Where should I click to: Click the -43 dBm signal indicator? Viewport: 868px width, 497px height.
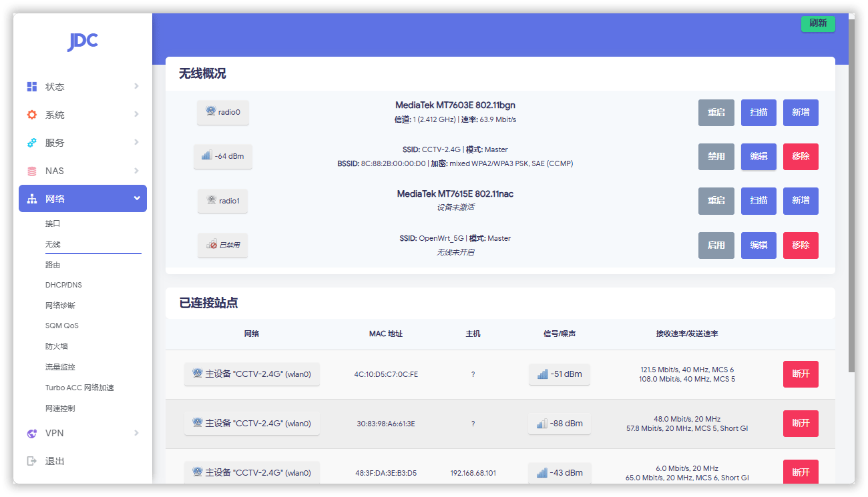(x=560, y=473)
